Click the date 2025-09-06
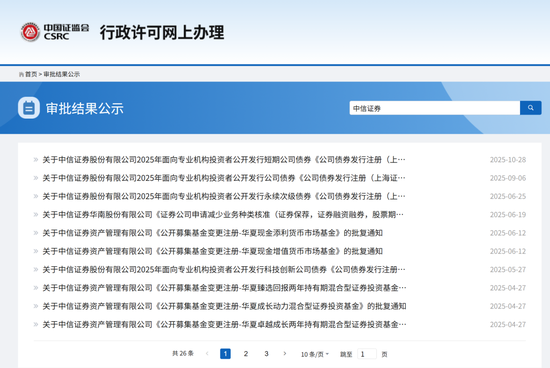 (508, 178)
